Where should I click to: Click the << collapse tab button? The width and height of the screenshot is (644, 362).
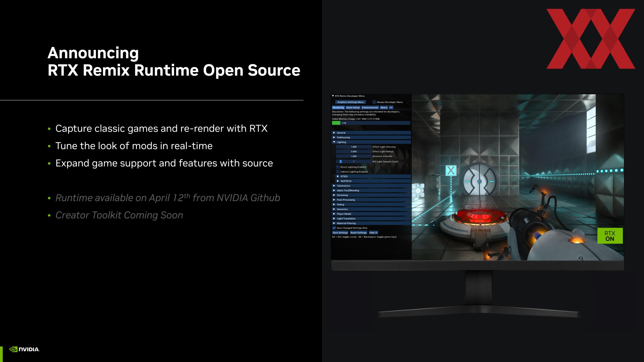pyautogui.click(x=391, y=108)
